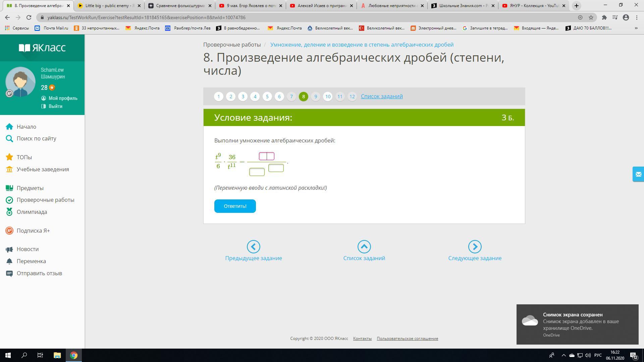Open the Chrome three-dot menu

tap(637, 17)
